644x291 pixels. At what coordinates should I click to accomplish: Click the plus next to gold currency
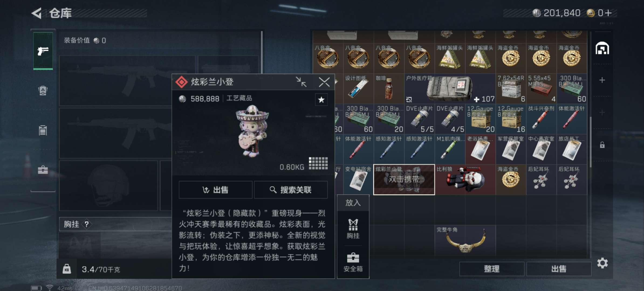click(x=608, y=13)
